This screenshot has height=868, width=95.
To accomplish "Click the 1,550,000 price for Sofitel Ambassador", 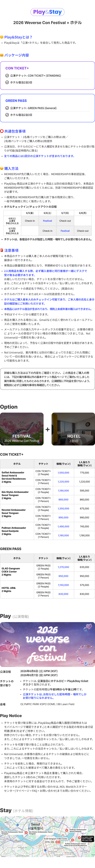I will coord(63,473).
